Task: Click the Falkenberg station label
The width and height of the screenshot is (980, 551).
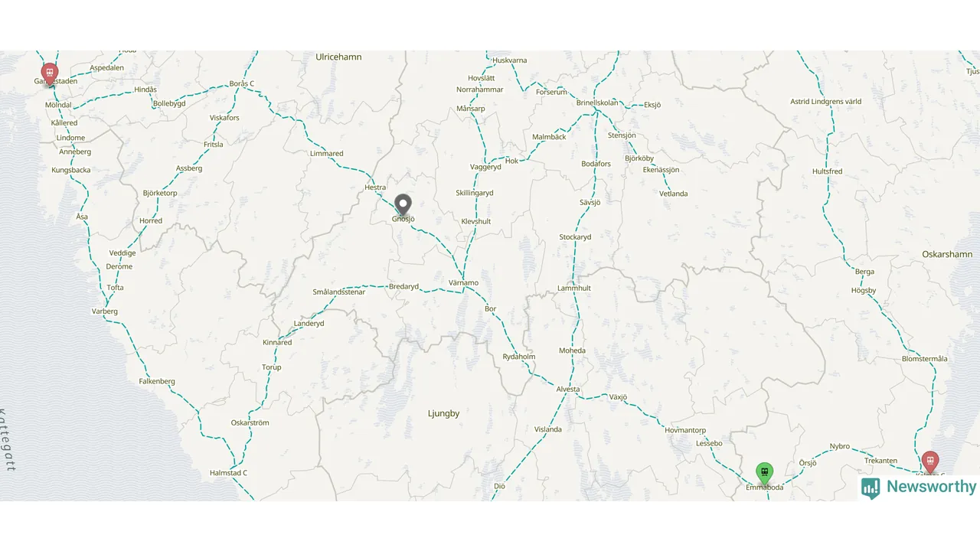Action: 157,381
